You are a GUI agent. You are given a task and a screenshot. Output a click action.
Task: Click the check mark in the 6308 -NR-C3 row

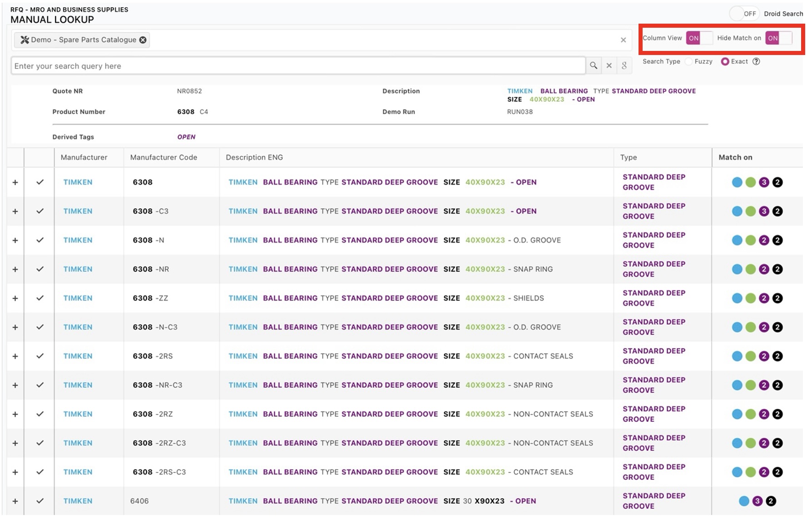pos(40,385)
